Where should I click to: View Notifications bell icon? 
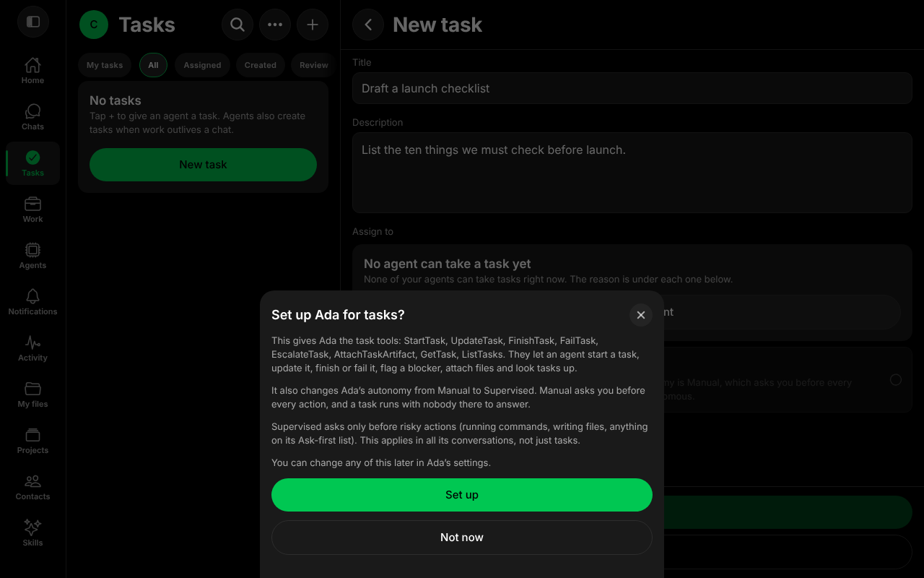[32, 302]
